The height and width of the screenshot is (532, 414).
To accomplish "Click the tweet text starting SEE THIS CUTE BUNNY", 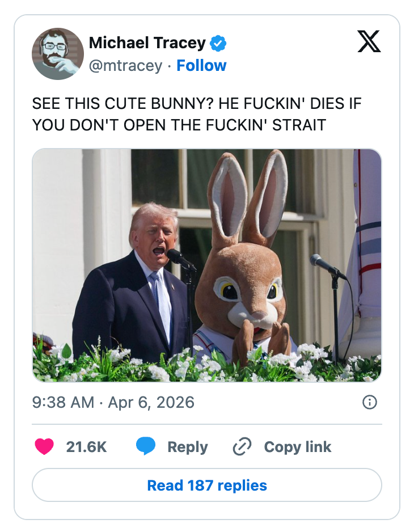I will point(196,115).
